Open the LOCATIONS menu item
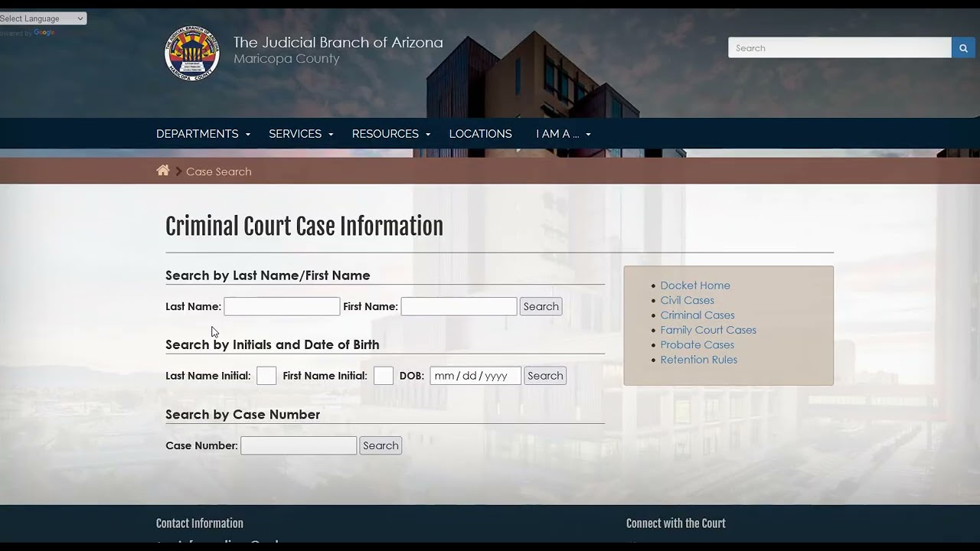The height and width of the screenshot is (551, 980). click(481, 134)
